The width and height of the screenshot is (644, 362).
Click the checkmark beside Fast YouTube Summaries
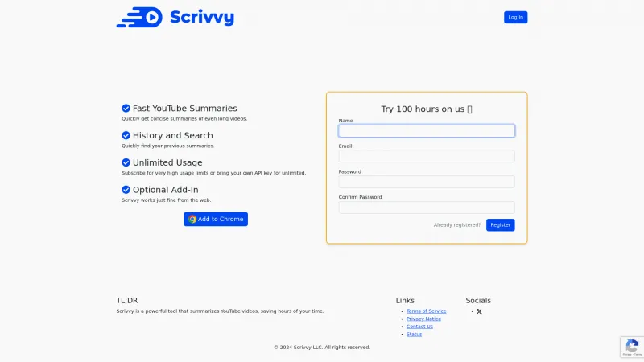pyautogui.click(x=126, y=109)
